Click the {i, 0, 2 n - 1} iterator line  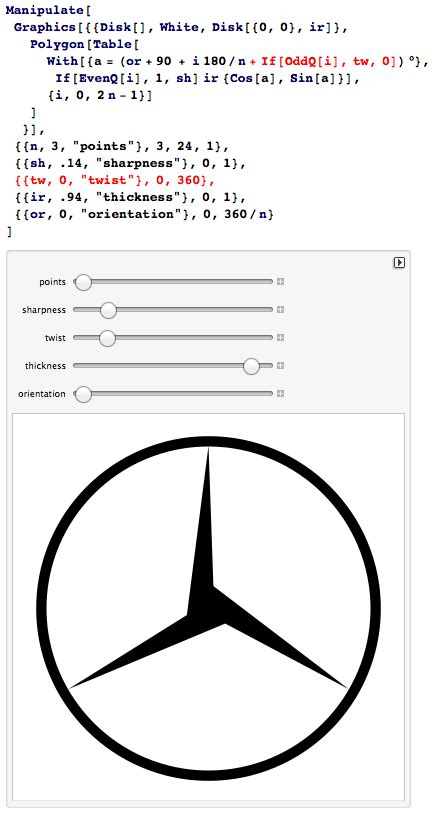(98, 96)
